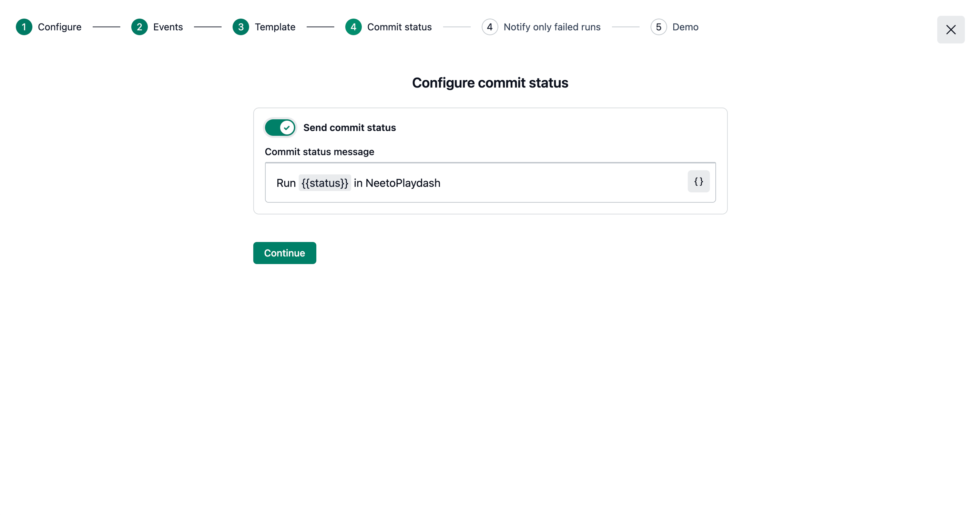
Task: Jump to the Demo step label
Action: (685, 27)
